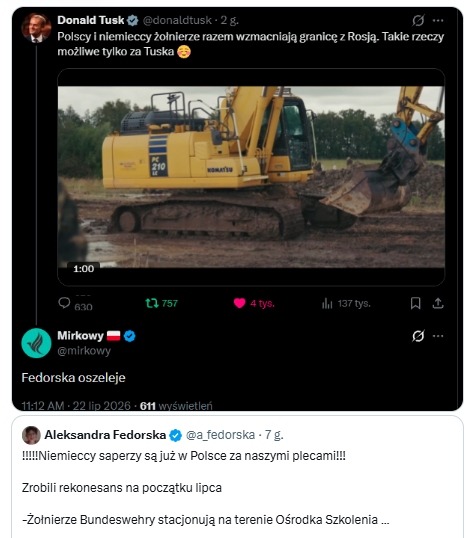The width and height of the screenshot is (476, 538).
Task: Toggle bookmark on Tusk's tweet
Action: point(416,303)
